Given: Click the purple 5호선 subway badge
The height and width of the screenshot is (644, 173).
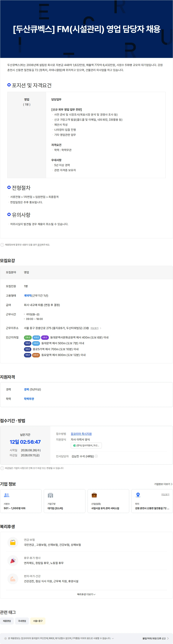Looking at the screenshot, I should coord(45,337).
